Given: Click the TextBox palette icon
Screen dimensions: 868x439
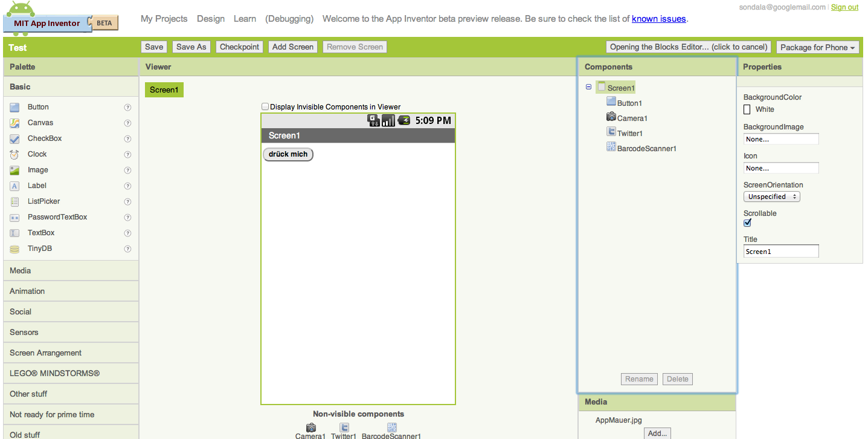Looking at the screenshot, I should pyautogui.click(x=14, y=233).
